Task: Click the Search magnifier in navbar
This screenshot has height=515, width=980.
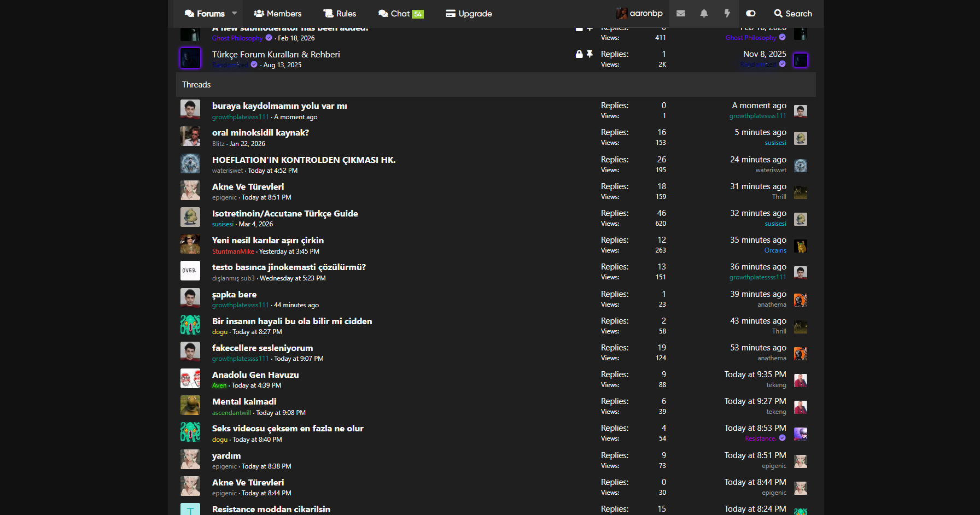Action: point(792,14)
